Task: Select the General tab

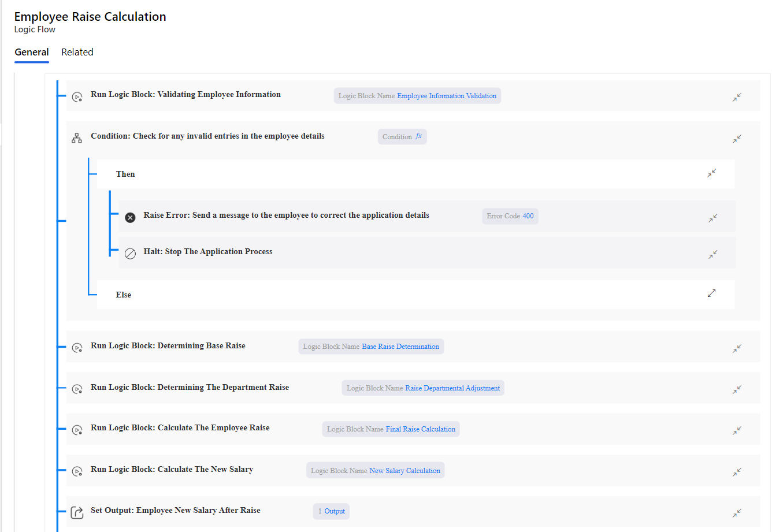Action: click(x=32, y=52)
